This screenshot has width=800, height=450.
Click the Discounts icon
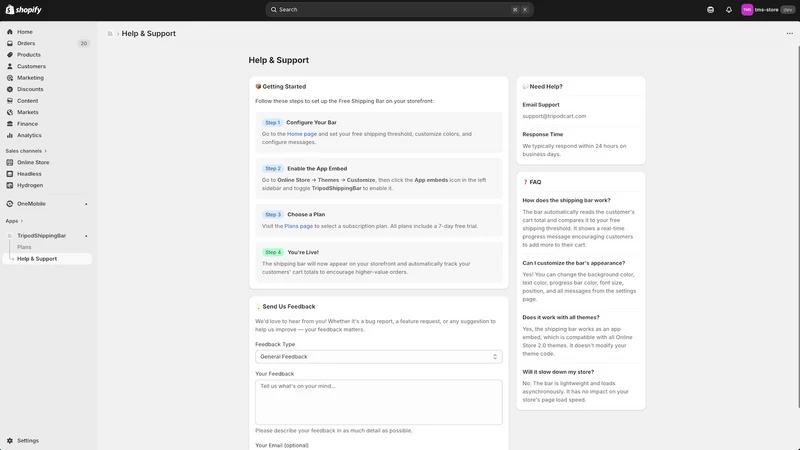point(10,89)
